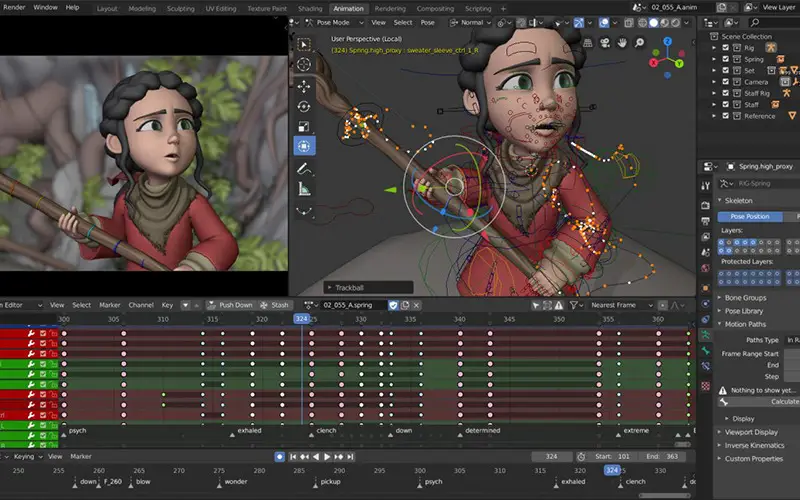Select the Annotate pencil tool
This screenshot has height=500, width=800.
304,168
